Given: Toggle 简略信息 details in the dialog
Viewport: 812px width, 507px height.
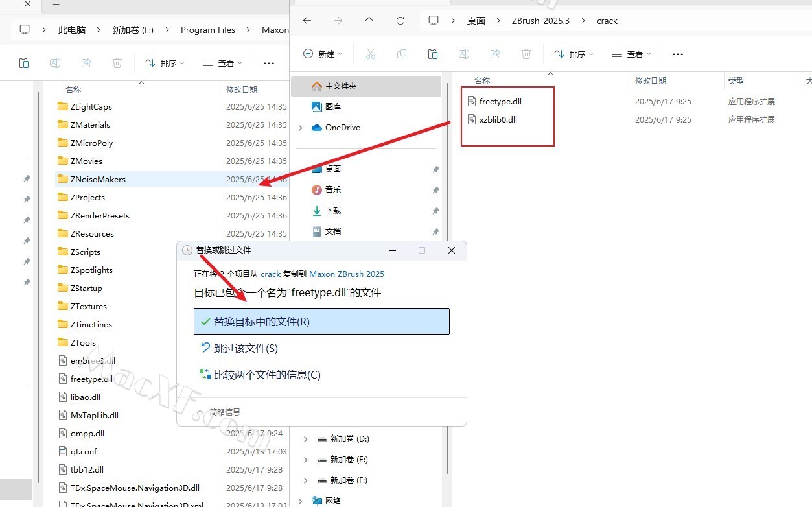Looking at the screenshot, I should (x=218, y=412).
